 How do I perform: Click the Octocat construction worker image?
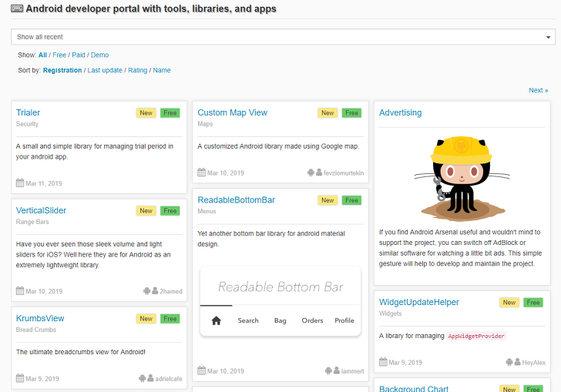coord(462,178)
